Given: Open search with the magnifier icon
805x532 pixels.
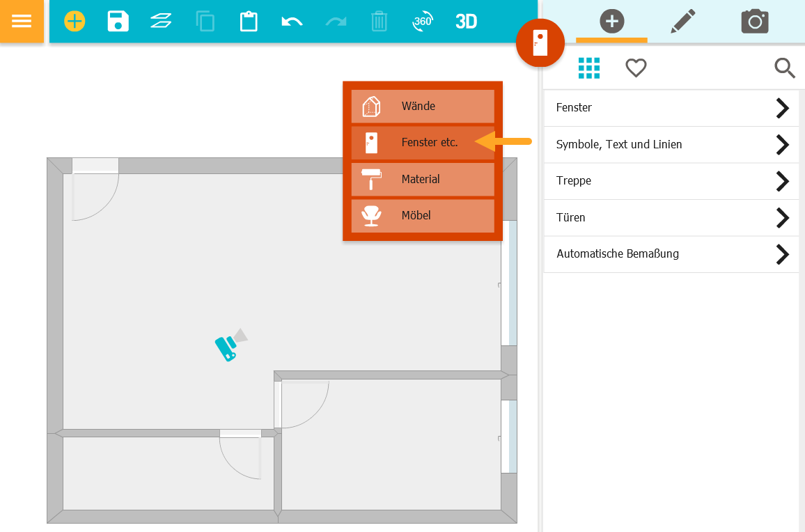Looking at the screenshot, I should point(785,68).
